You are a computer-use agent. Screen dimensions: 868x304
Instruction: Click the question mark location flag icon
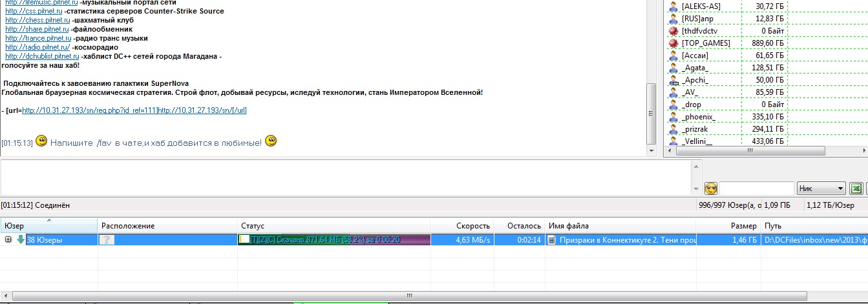[106, 239]
